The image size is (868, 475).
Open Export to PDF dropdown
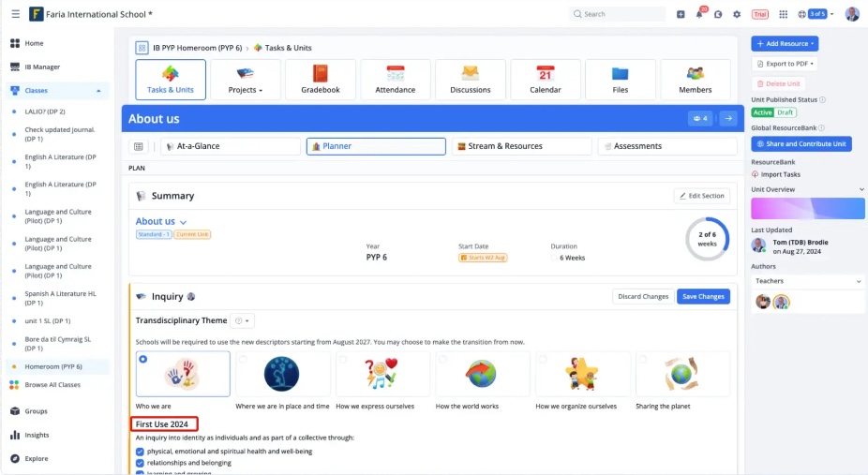pyautogui.click(x=785, y=64)
